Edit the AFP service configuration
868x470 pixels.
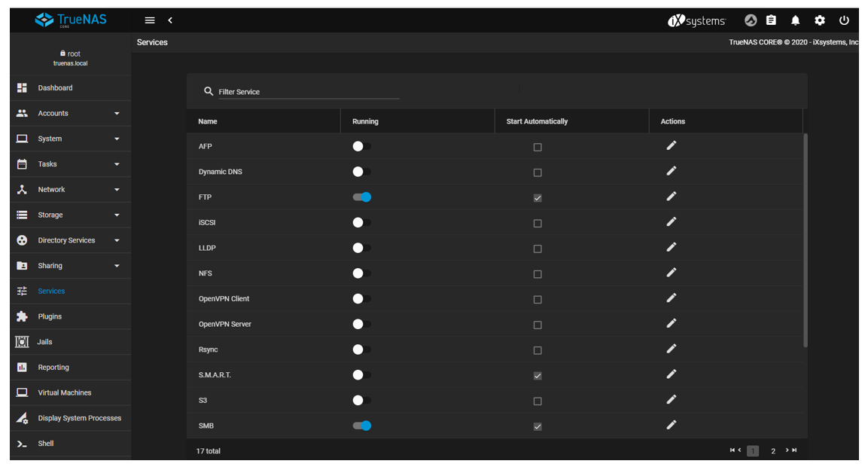click(671, 145)
